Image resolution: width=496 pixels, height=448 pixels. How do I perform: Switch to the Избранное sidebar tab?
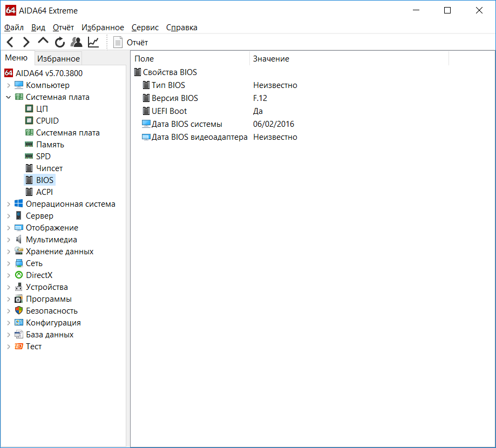pos(58,58)
